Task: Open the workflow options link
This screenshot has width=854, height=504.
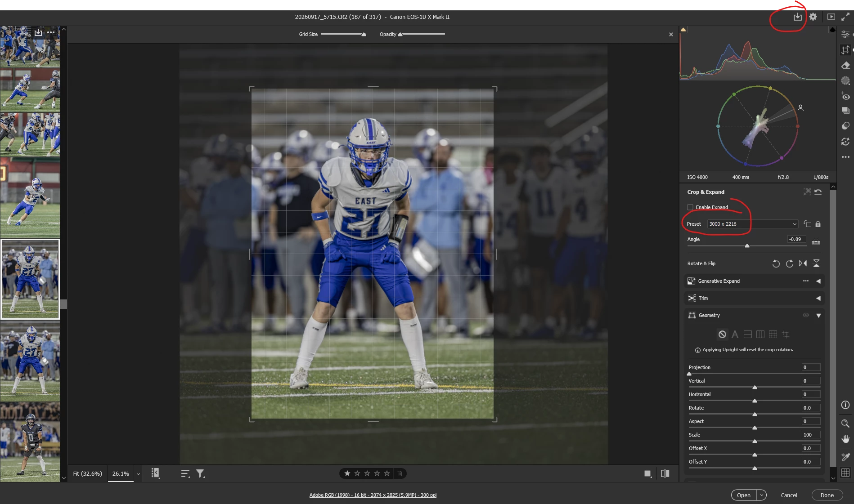Action: click(x=373, y=495)
